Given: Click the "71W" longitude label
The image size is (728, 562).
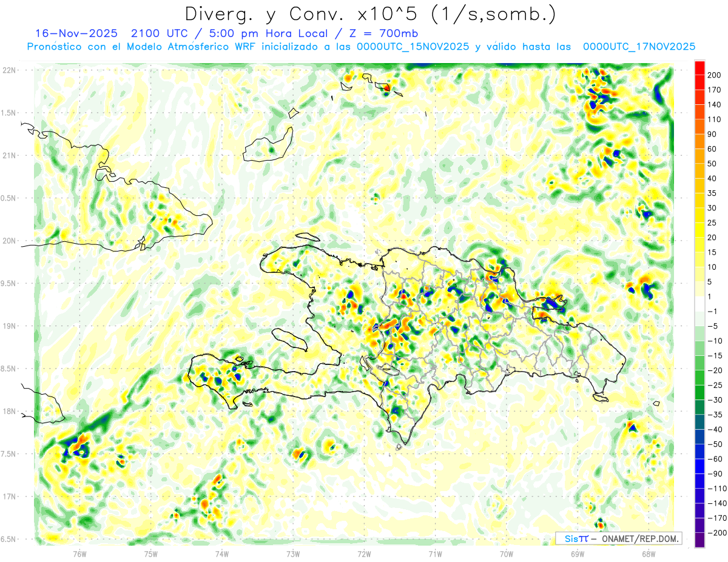Looking at the screenshot, I should (x=435, y=554).
